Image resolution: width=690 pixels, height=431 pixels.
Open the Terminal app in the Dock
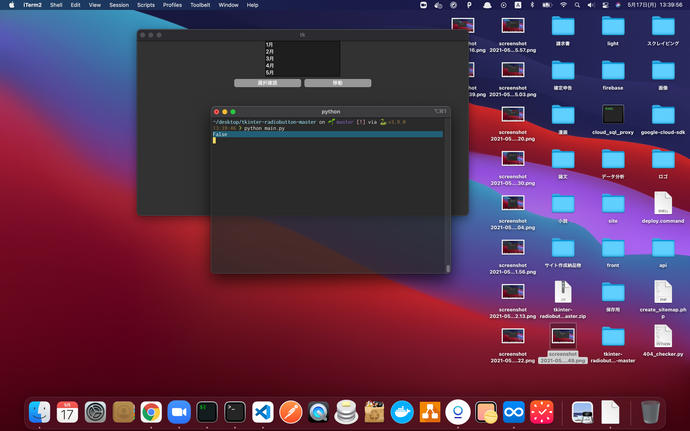[235, 413]
